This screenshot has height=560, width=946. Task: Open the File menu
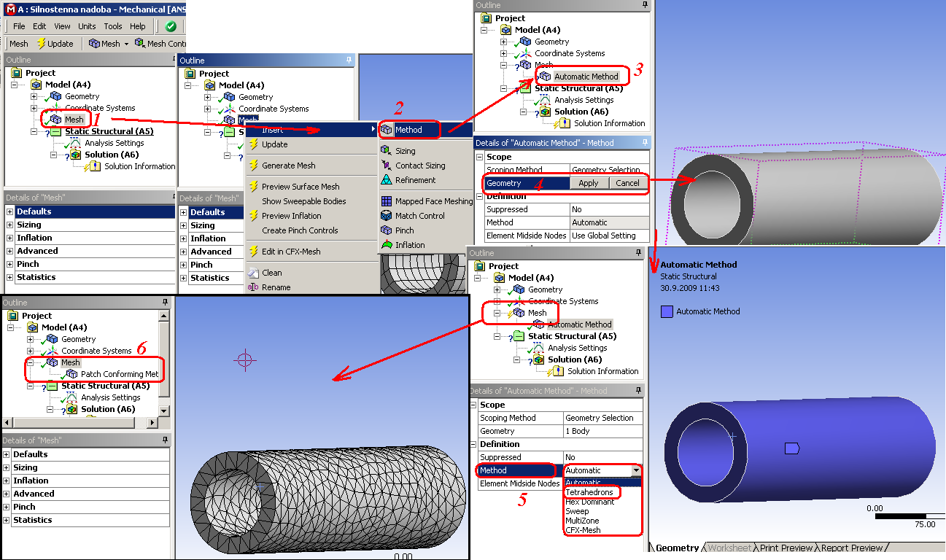(19, 26)
